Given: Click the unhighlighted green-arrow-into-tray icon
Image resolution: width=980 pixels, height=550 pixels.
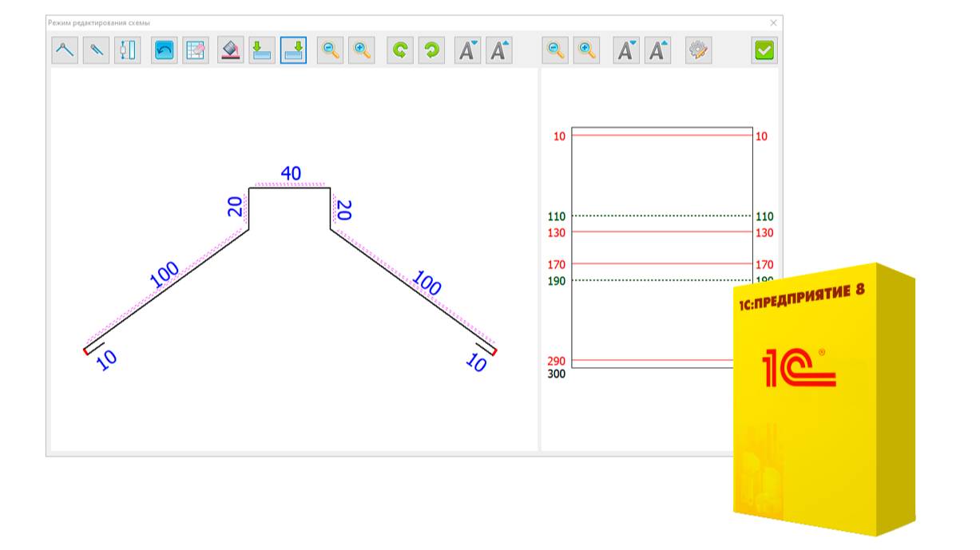Looking at the screenshot, I should (x=262, y=50).
